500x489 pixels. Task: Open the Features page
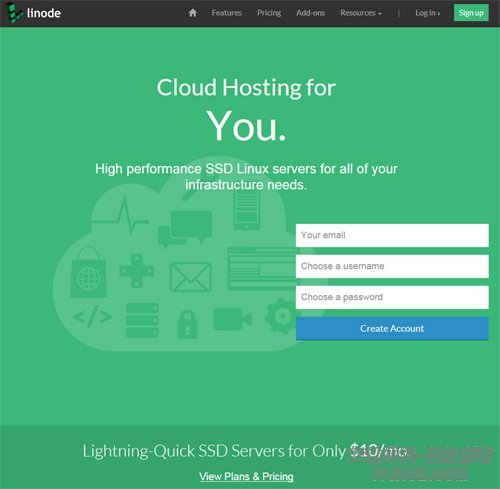(x=227, y=13)
